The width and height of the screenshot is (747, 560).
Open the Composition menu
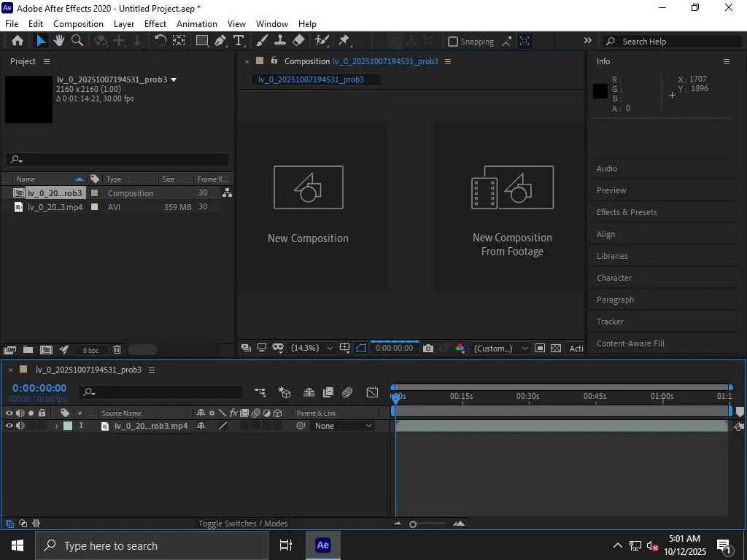[78, 24]
